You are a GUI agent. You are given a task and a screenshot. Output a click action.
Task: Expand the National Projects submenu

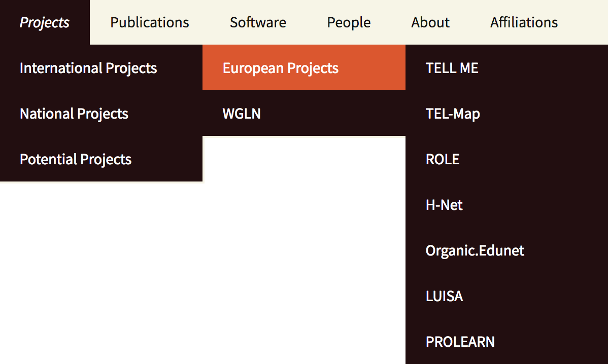[x=74, y=114]
